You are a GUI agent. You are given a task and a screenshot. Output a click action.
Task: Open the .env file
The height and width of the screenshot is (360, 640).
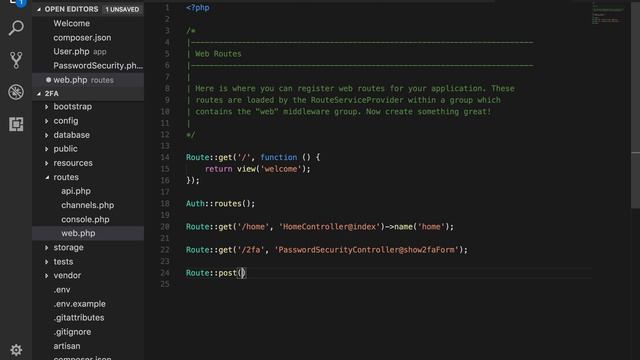coord(62,290)
